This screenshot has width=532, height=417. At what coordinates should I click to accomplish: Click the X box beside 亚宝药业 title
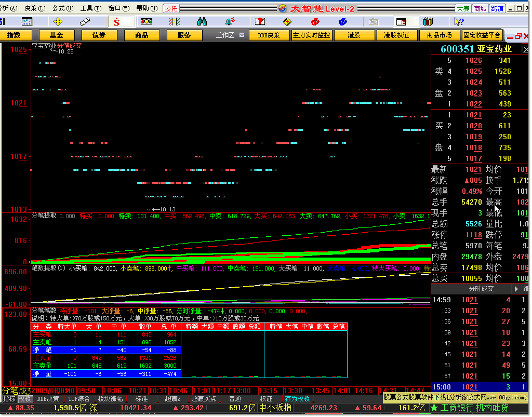tap(526, 49)
